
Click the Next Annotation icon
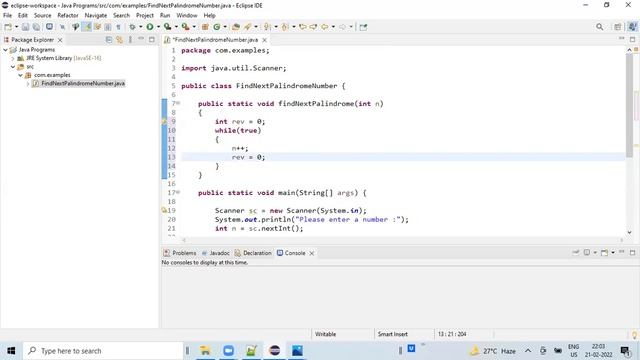[x=267, y=27]
